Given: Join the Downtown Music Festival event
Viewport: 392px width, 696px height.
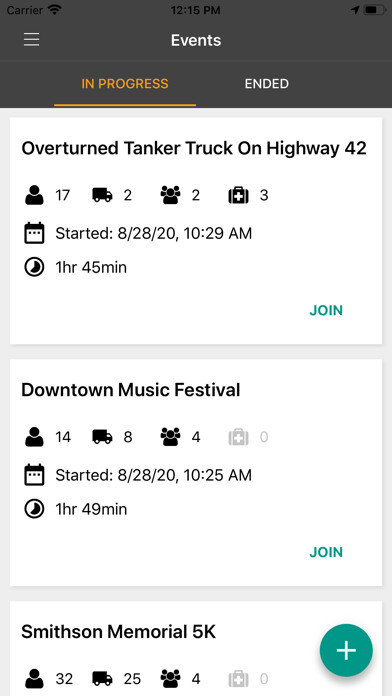Looking at the screenshot, I should (x=326, y=552).
